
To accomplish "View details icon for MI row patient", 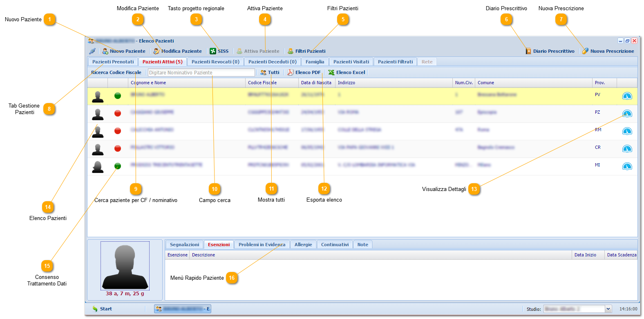I will (x=627, y=166).
